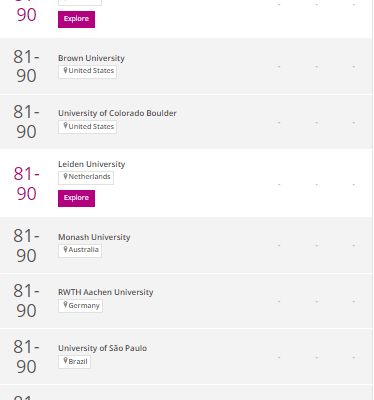Select the Australia location tag

click(x=80, y=251)
